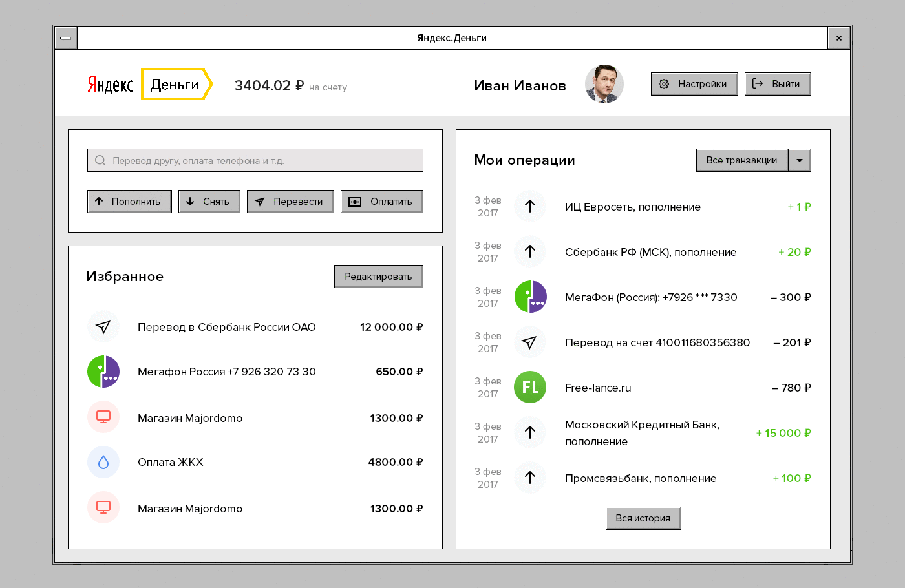Click the yellow Деньги logo badge
This screenshot has width=905, height=588.
tap(176, 84)
